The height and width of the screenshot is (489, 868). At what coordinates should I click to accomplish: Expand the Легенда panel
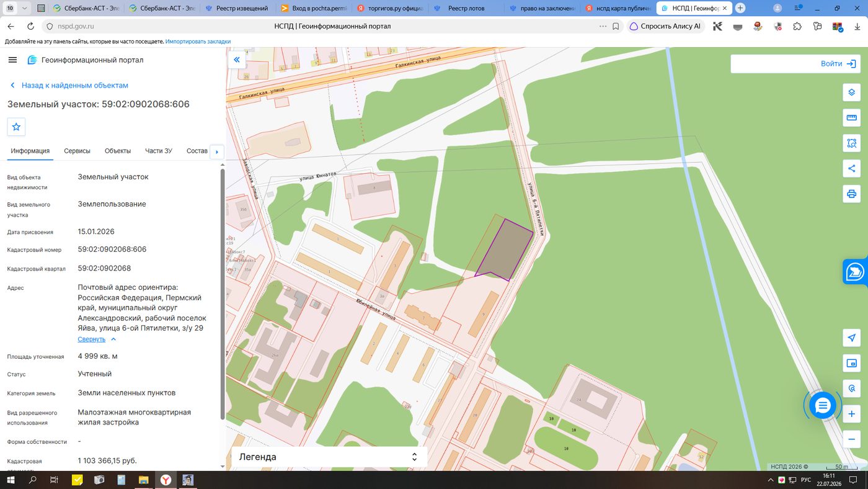329,457
